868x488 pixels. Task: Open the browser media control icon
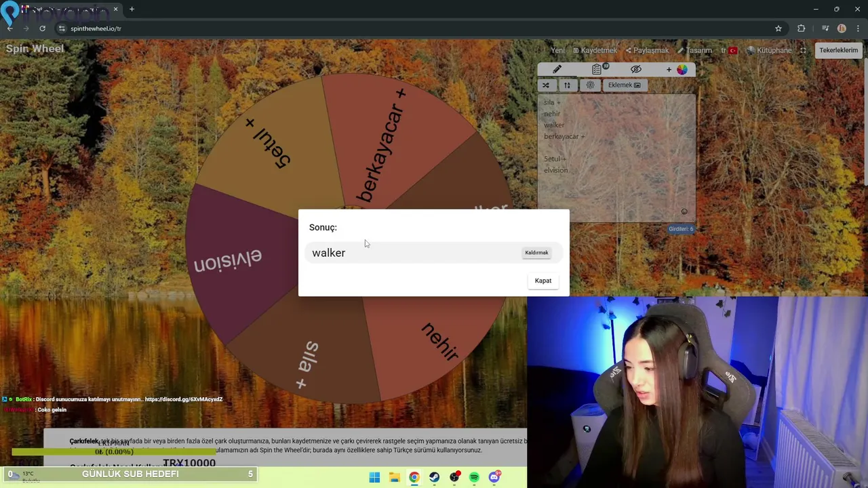(x=825, y=28)
